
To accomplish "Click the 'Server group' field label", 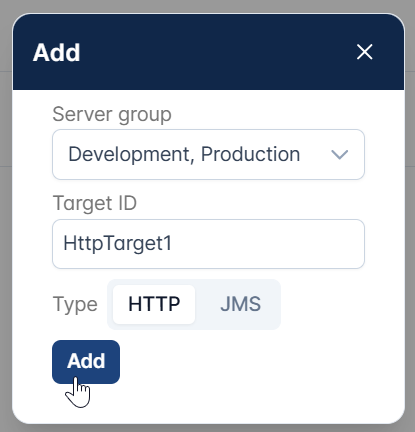I will coord(112,114).
